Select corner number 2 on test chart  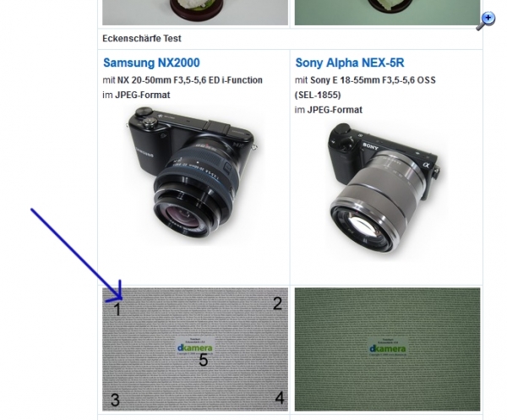click(x=277, y=303)
